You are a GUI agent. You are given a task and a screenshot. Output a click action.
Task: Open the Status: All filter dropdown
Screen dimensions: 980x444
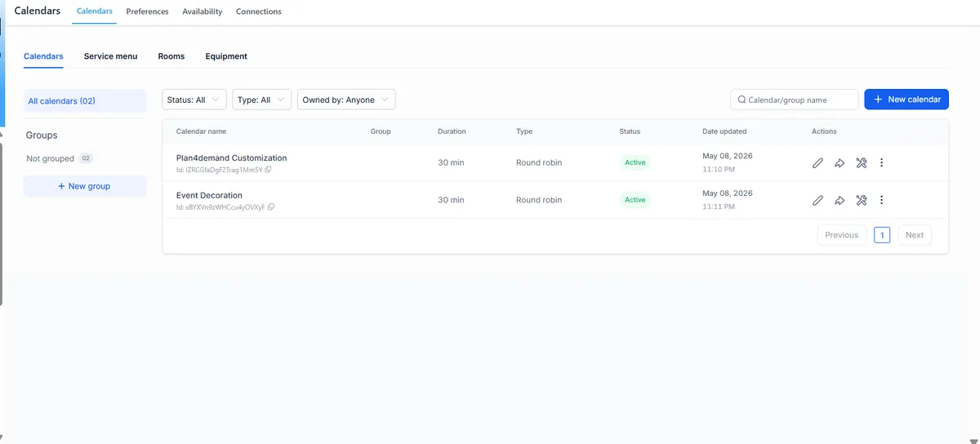[194, 100]
